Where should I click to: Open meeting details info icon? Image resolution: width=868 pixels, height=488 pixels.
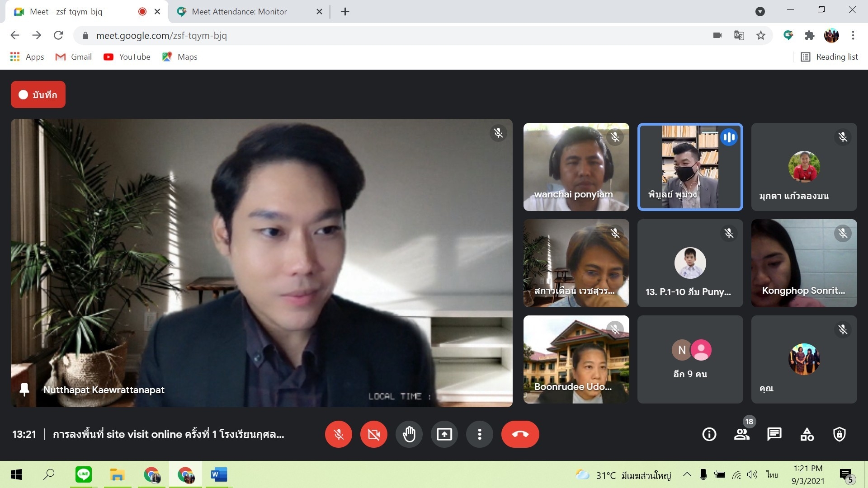pos(709,434)
